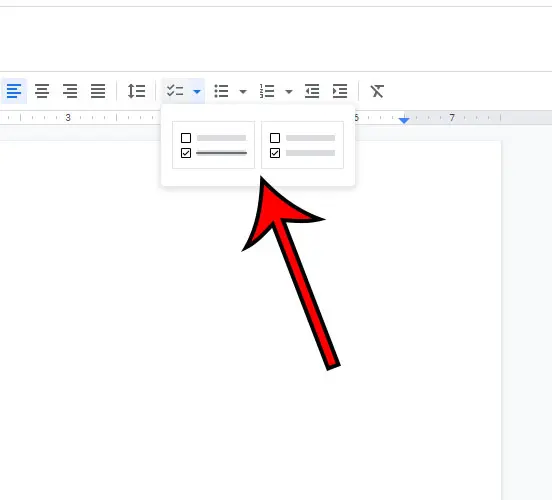Click unchecked checkbox in no-strikethrough preview
This screenshot has width=552, height=500.
(x=275, y=138)
